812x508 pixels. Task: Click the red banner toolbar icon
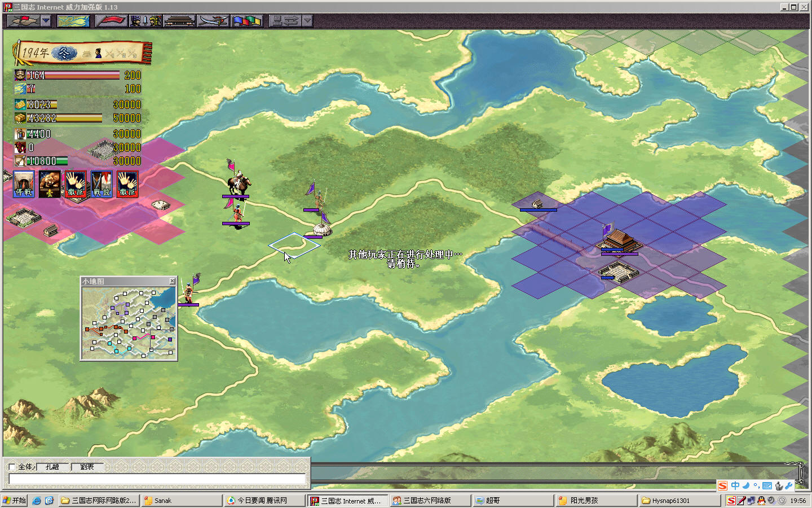click(111, 21)
